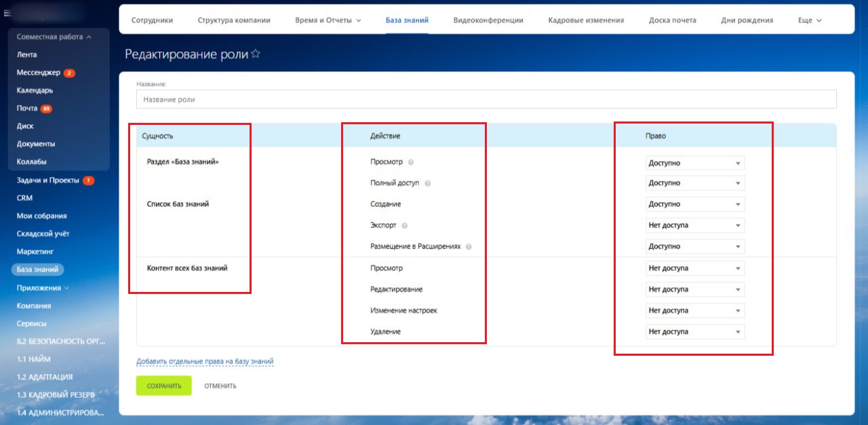Change the right for Создание action

pos(694,204)
